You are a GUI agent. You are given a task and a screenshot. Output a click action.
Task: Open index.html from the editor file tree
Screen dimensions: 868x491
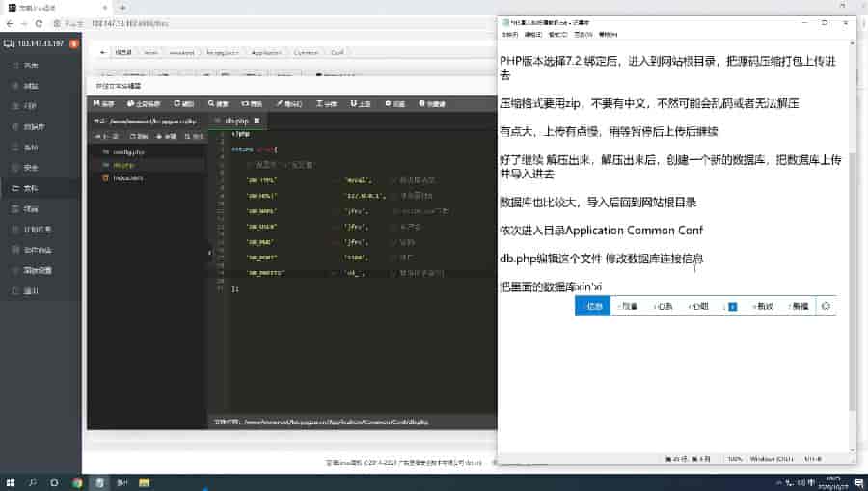pos(128,178)
